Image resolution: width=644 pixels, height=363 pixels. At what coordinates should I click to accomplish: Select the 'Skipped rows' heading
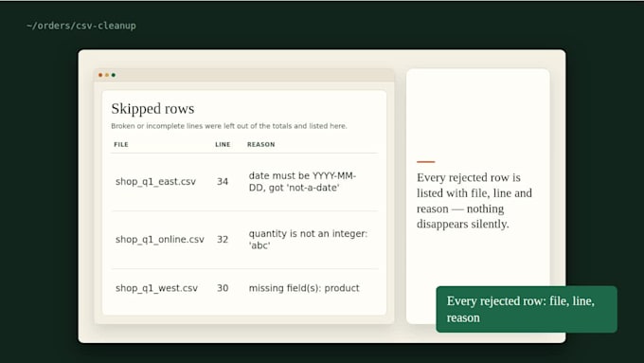(152, 109)
